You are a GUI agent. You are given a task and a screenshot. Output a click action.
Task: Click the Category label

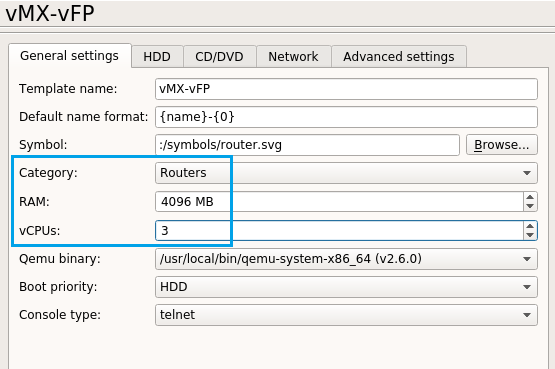click(48, 173)
